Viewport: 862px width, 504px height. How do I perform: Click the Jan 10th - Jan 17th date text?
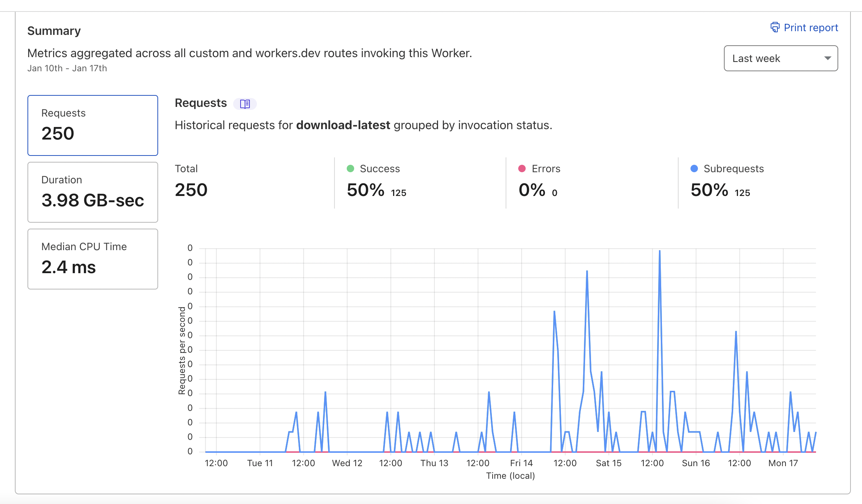(x=67, y=68)
